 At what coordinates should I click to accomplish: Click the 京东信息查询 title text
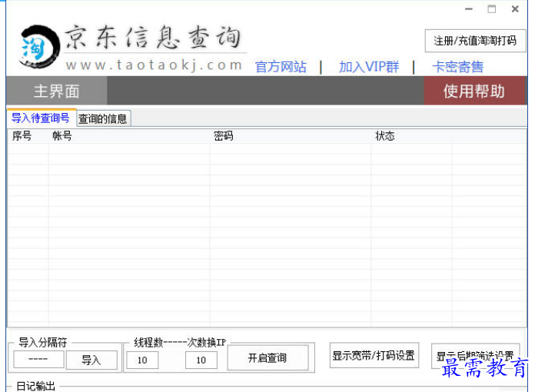[153, 37]
